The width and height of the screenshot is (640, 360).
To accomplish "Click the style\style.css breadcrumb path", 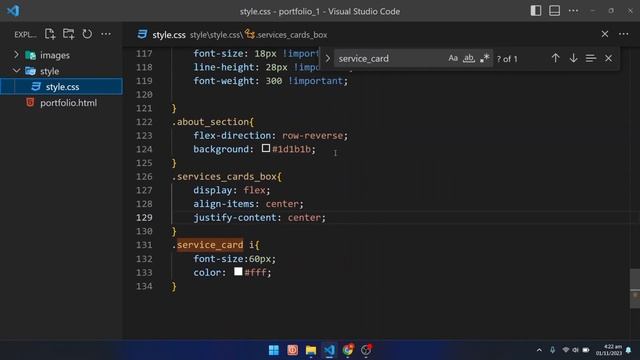I will pos(215,35).
